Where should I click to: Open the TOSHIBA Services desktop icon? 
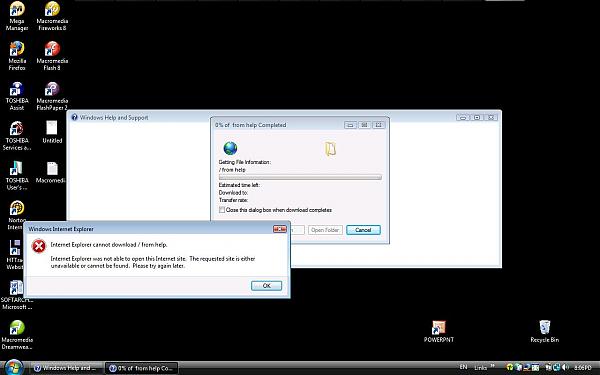click(17, 135)
